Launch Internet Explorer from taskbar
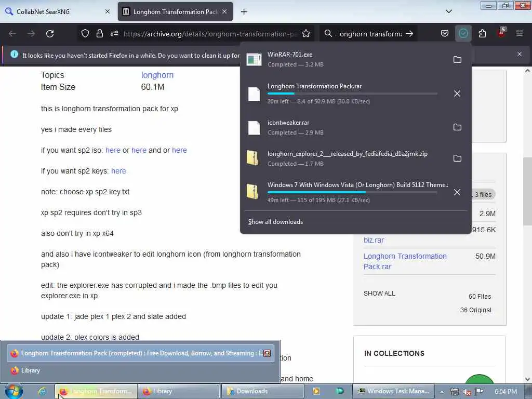Image resolution: width=532 pixels, height=399 pixels. pyautogui.click(x=42, y=391)
